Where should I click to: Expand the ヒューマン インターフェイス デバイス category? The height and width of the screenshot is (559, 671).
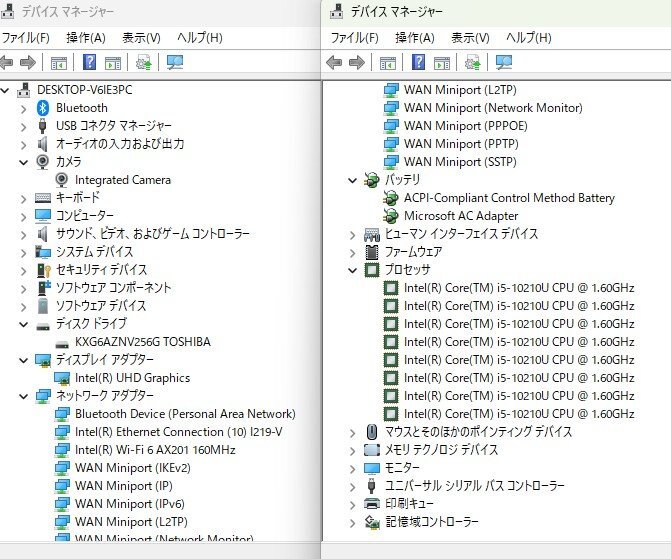pos(353,235)
